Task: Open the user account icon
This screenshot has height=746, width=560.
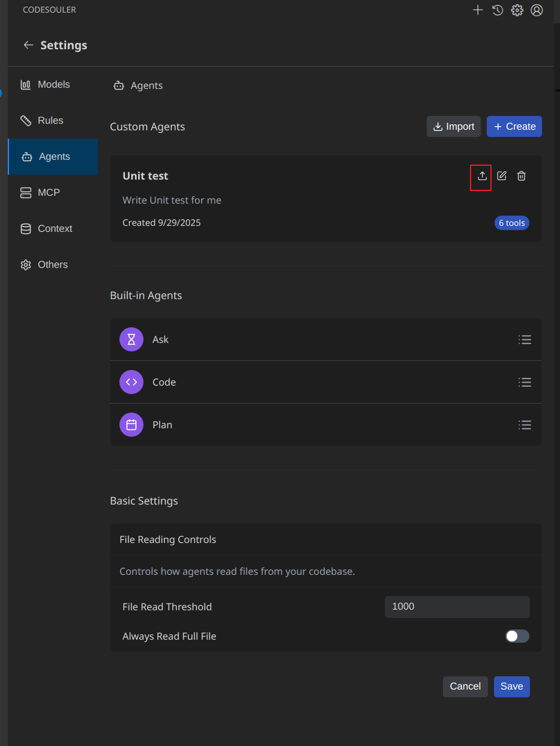Action: tap(537, 10)
